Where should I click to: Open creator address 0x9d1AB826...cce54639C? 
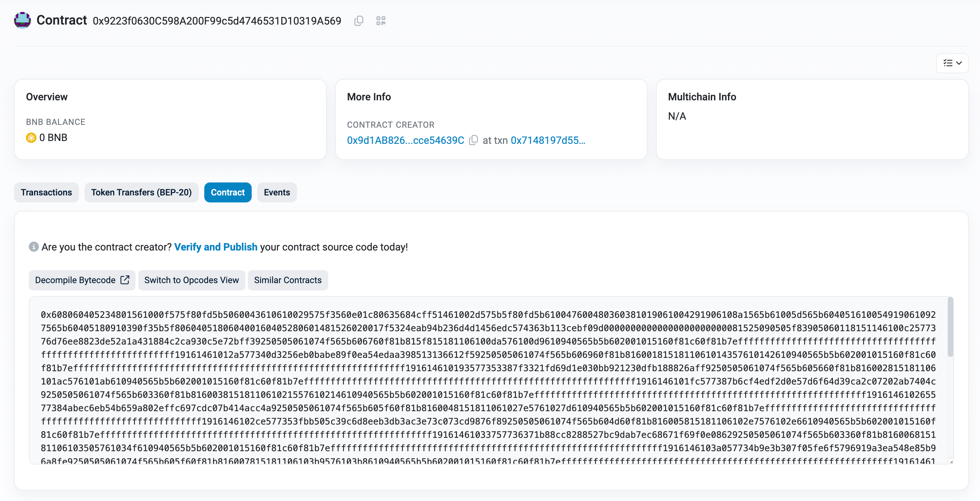pos(405,140)
